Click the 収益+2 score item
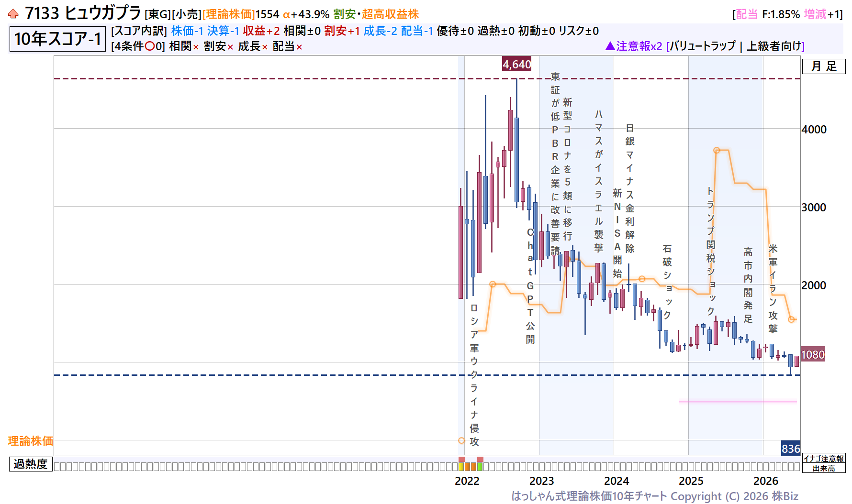This screenshot has width=852, height=504. pos(261,31)
